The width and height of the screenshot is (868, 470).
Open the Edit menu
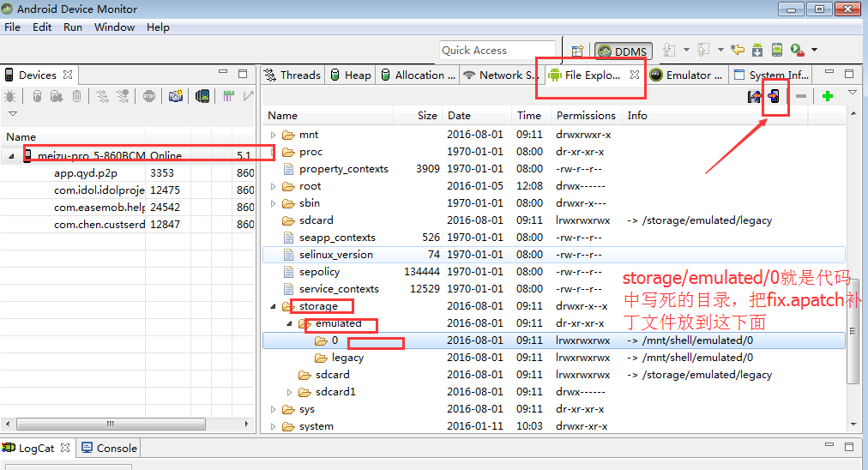point(42,27)
